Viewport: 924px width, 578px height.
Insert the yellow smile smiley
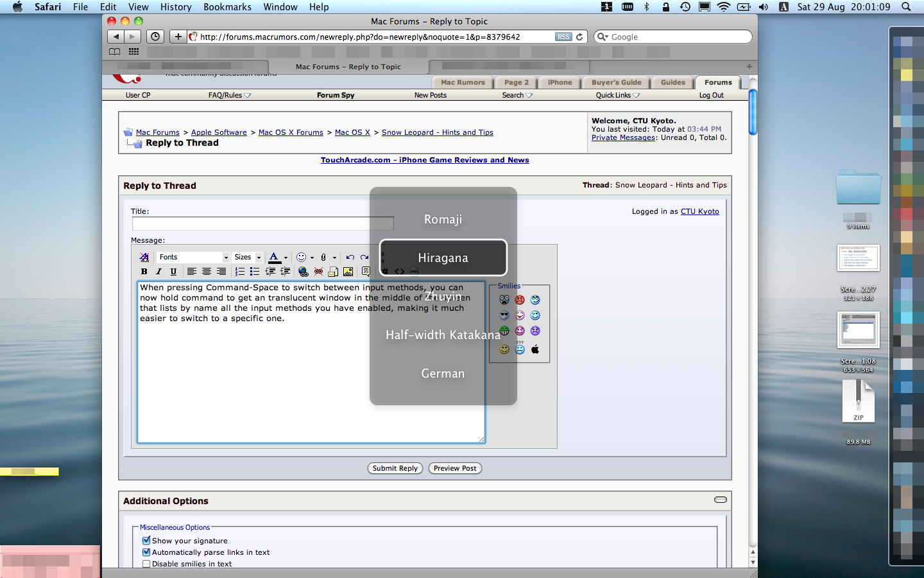point(504,349)
